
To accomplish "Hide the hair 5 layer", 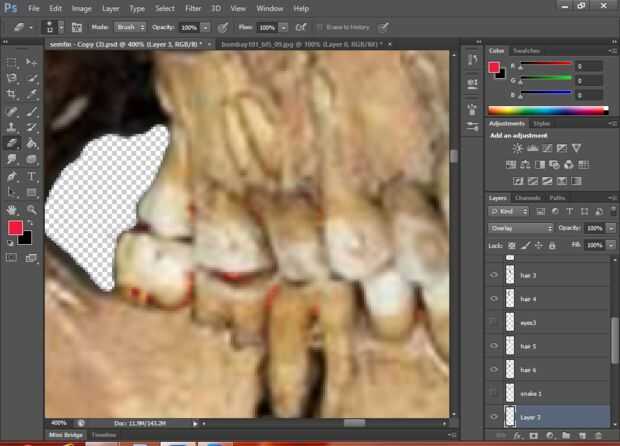I will 494,346.
